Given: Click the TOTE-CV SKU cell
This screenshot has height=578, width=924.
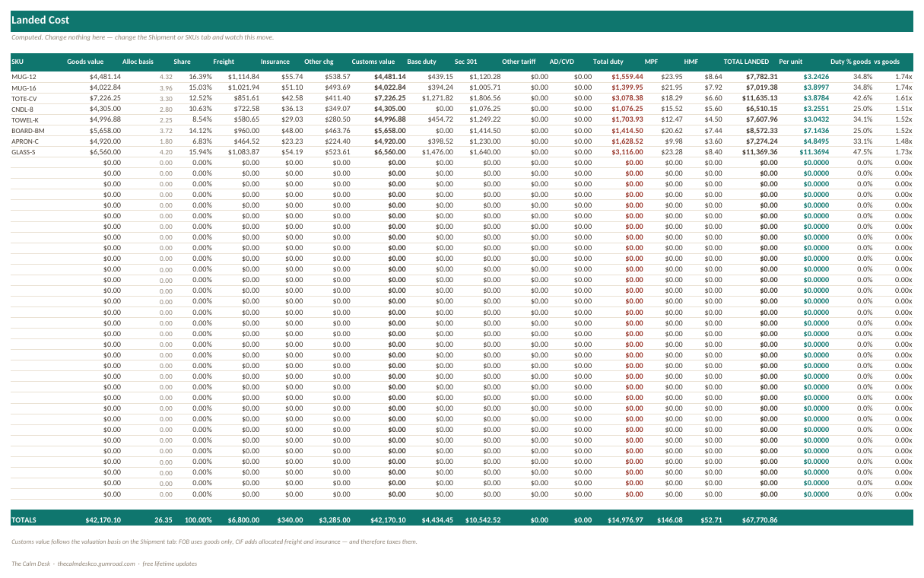Looking at the screenshot, I should click(24, 99).
